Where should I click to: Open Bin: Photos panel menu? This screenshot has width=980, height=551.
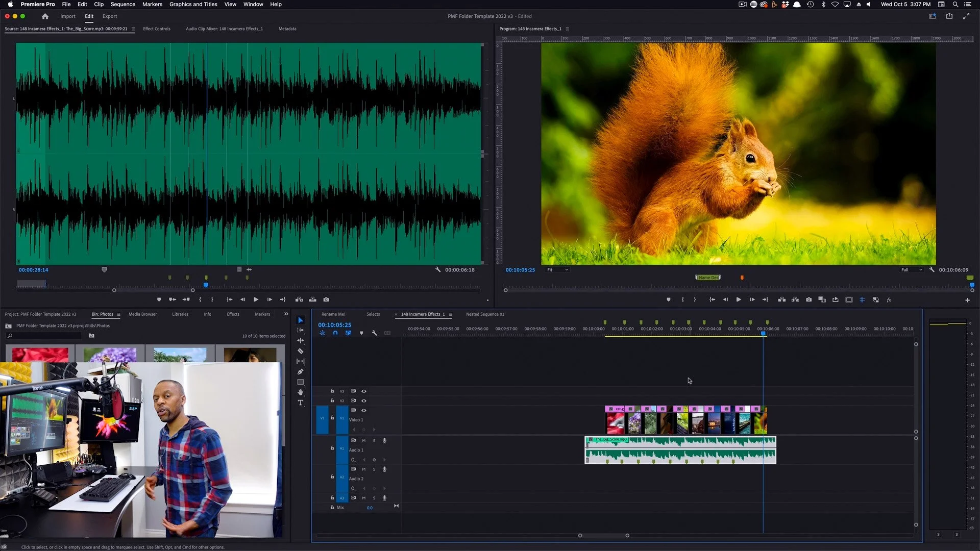(x=118, y=314)
